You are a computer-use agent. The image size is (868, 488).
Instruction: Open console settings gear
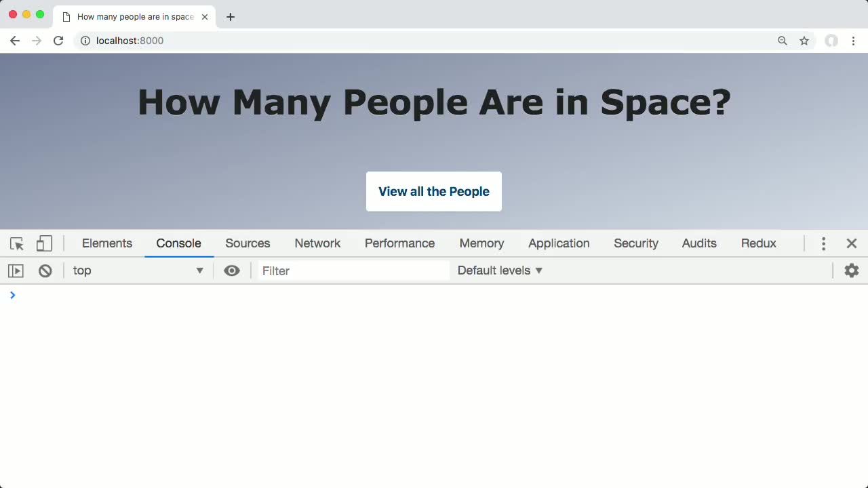(x=851, y=270)
